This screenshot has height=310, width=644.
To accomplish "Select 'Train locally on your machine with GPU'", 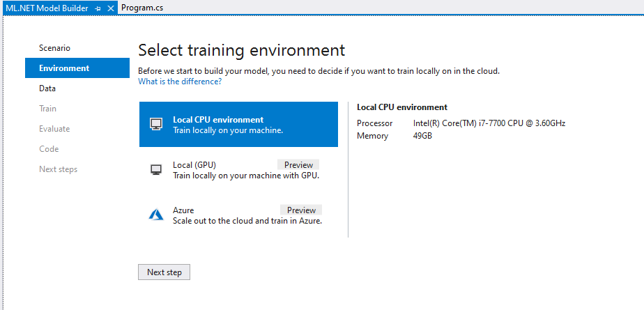I will point(245,176).
